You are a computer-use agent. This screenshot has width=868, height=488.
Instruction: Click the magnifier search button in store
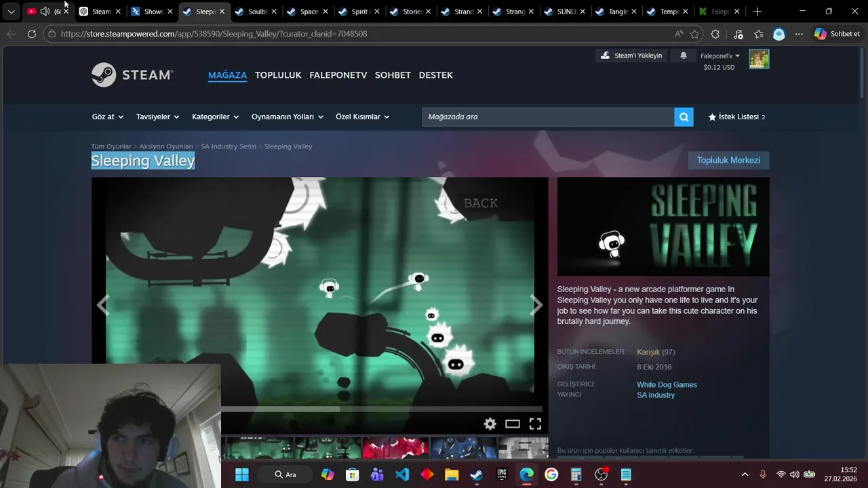[684, 117]
